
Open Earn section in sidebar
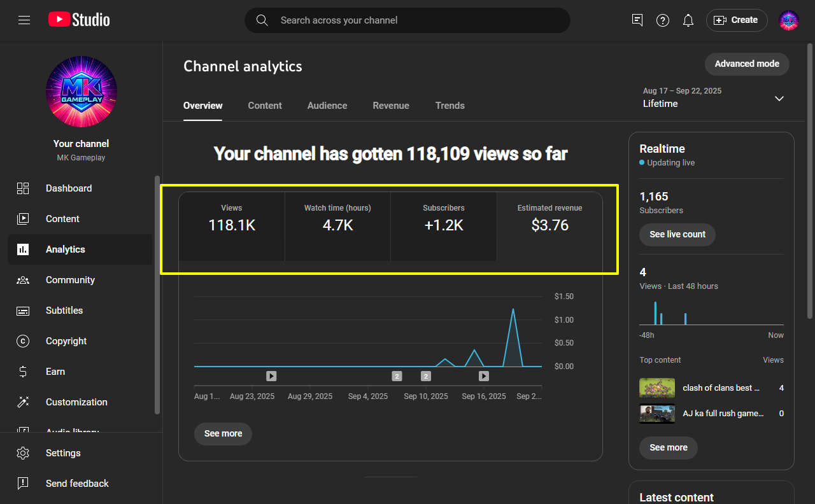pyautogui.click(x=55, y=372)
